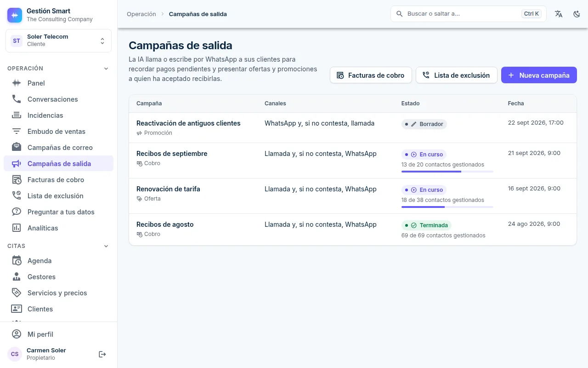
Task: Click the Borrador status badge
Action: pyautogui.click(x=424, y=124)
